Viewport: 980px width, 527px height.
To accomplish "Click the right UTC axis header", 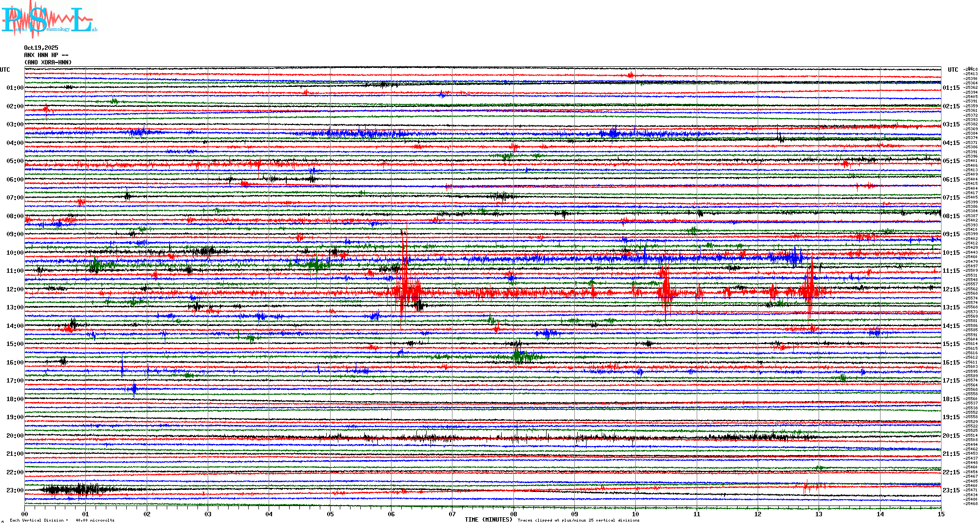I will [x=953, y=70].
